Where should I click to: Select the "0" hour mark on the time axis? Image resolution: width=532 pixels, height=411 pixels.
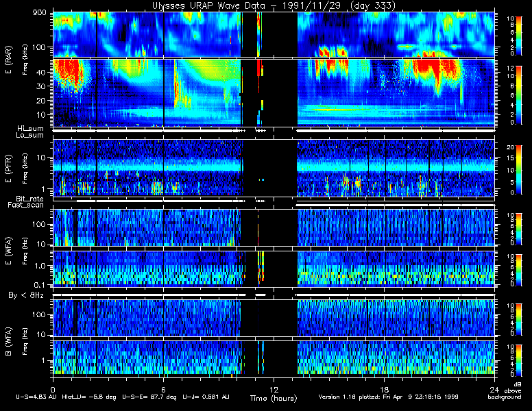pyautogui.click(x=53, y=390)
